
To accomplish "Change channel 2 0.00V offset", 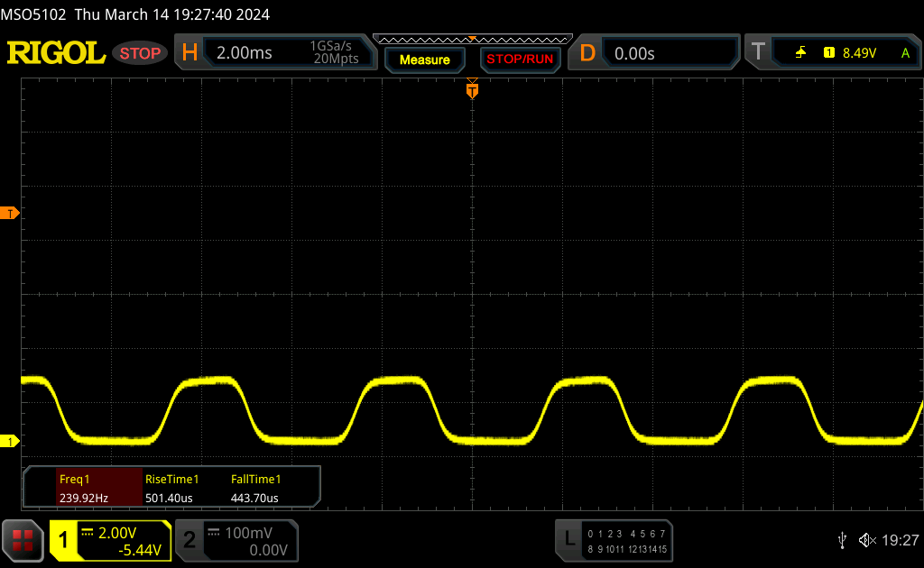I will coord(268,550).
